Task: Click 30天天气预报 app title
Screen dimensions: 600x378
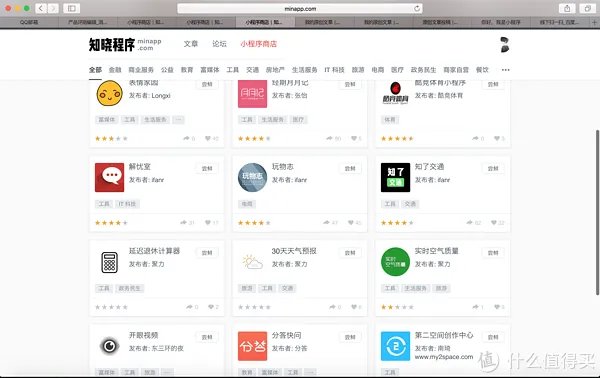Action: point(294,251)
